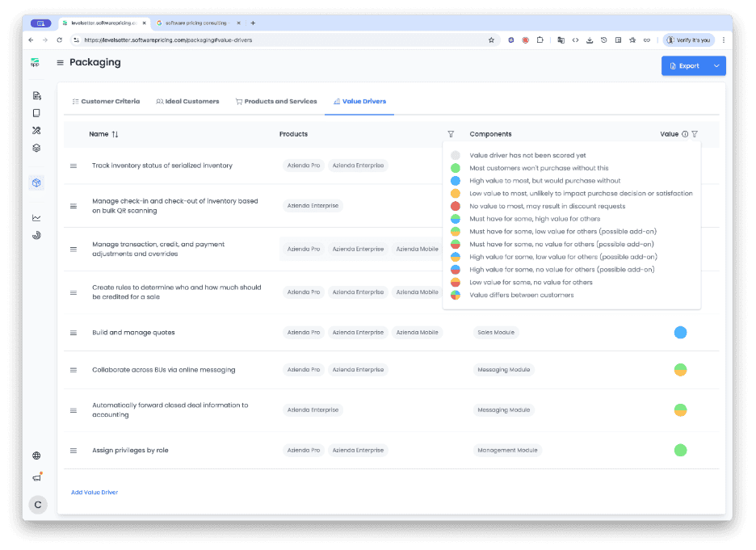756x550 pixels.
Task: Open the browser downloads icon
Action: click(x=590, y=40)
